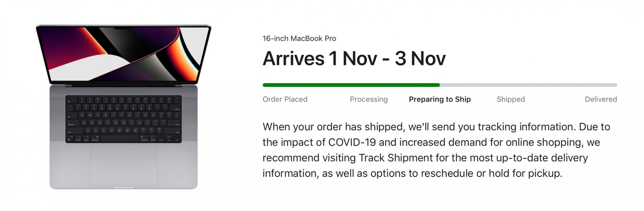Image resolution: width=644 pixels, height=211 pixels.
Task: Select the Processing step label
Action: coord(369,99)
